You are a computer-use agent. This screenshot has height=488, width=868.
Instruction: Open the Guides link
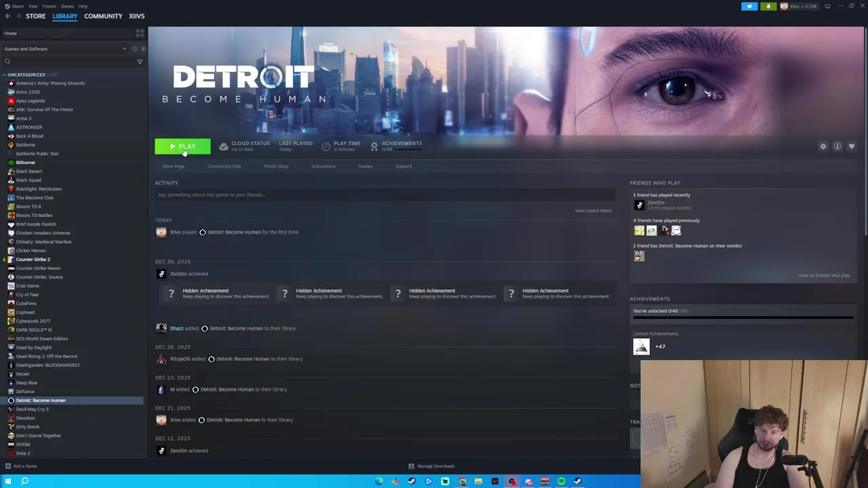click(x=365, y=166)
